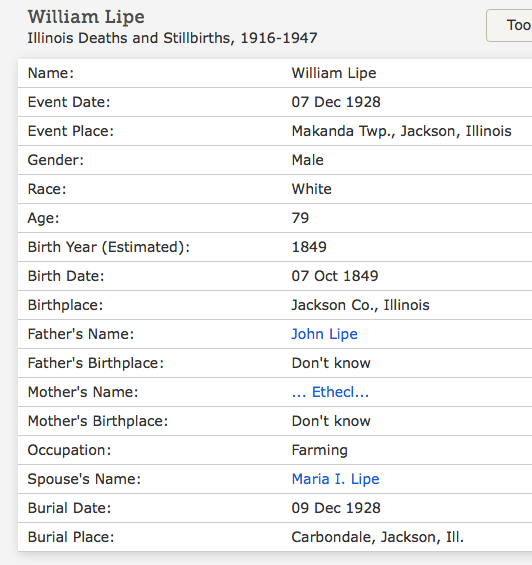Click Burial Place value Carbondale, Jackson, Ill.
This screenshot has width=532, height=565.
pos(377,537)
